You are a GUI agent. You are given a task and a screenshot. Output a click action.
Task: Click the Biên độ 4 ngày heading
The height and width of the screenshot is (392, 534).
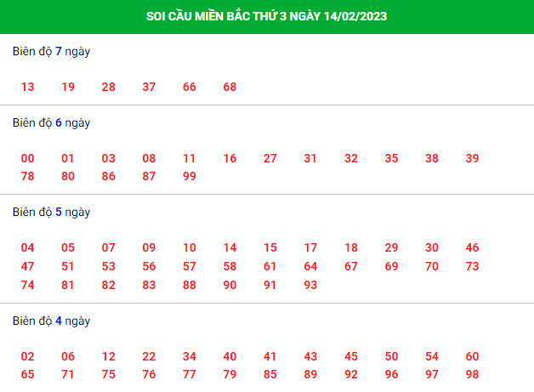(x=51, y=321)
